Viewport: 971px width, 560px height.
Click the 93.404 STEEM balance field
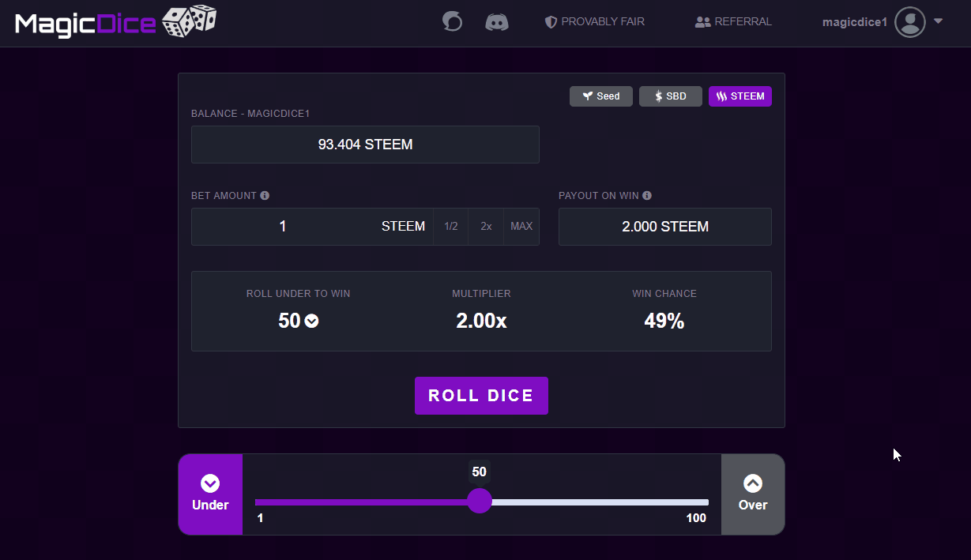365,145
